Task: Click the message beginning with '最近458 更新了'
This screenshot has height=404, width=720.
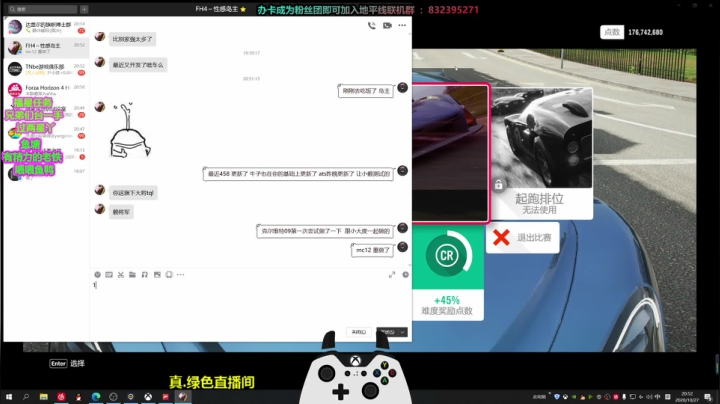Action: coord(298,174)
